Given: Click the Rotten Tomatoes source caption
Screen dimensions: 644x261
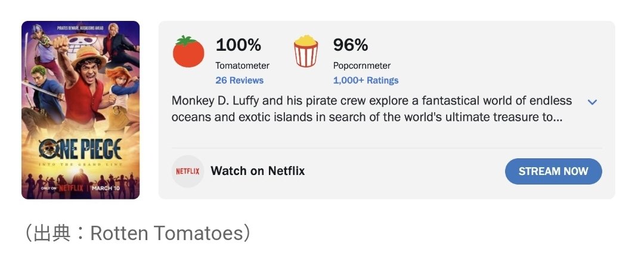Looking at the screenshot, I should pos(137,233).
